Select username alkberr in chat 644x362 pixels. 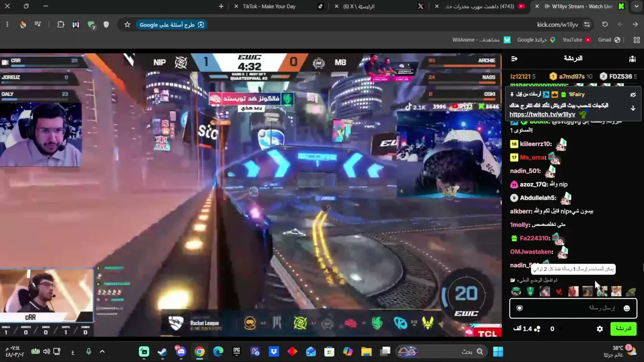point(521,212)
